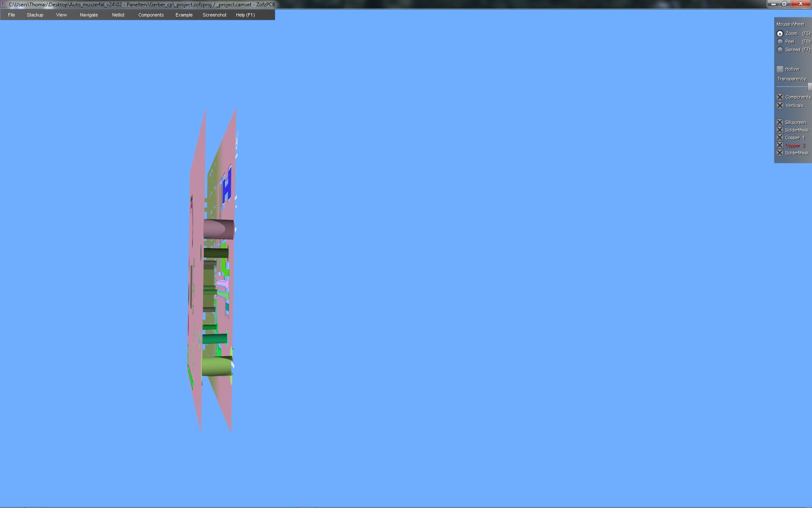This screenshot has width=812, height=508.
Task: Open the Components menu in menu bar
Action: (151, 15)
